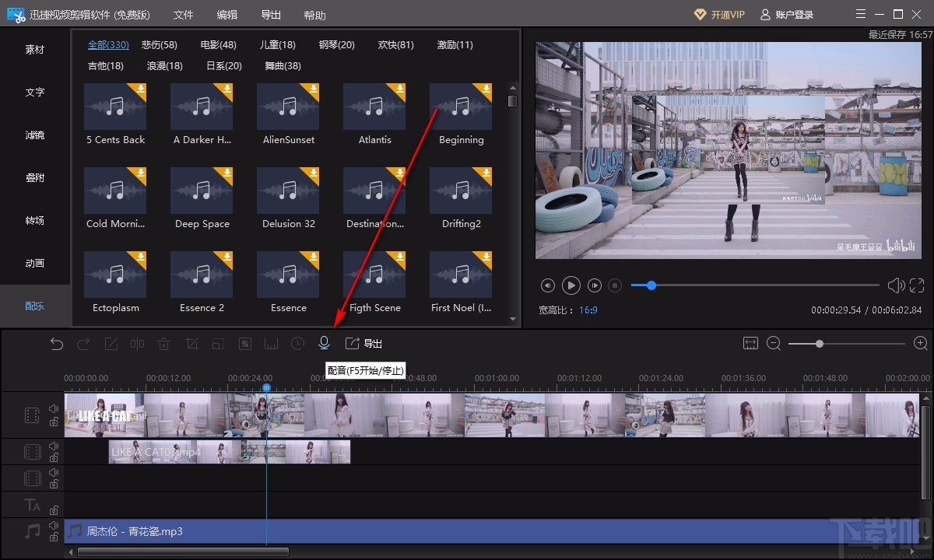Click the preview volume speaker icon

896,285
